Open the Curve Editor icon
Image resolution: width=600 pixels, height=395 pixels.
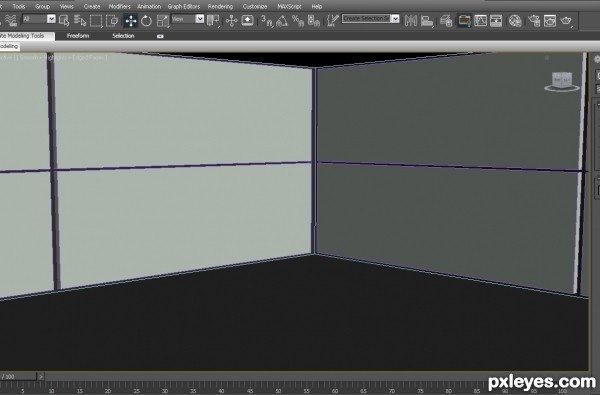click(480, 21)
